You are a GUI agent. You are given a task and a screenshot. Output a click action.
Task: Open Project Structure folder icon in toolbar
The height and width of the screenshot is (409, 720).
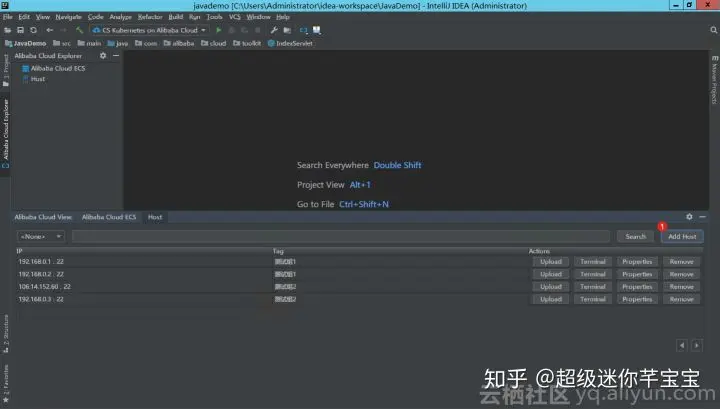(x=287, y=30)
